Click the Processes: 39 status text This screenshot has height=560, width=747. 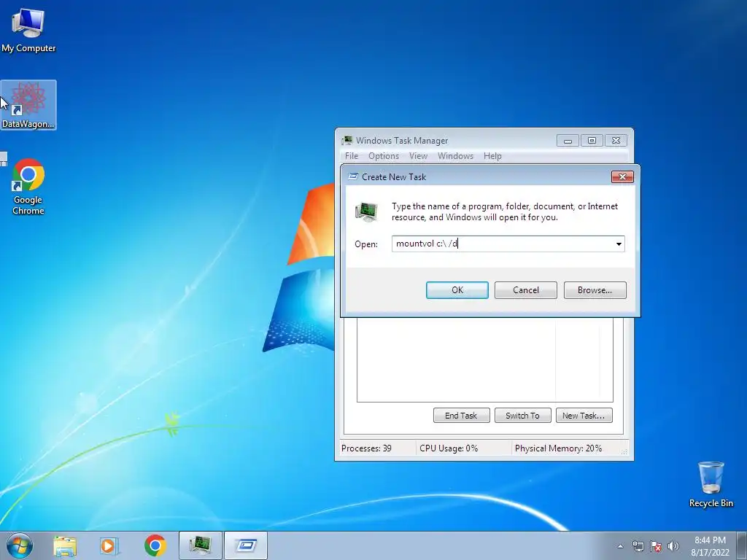tap(366, 448)
